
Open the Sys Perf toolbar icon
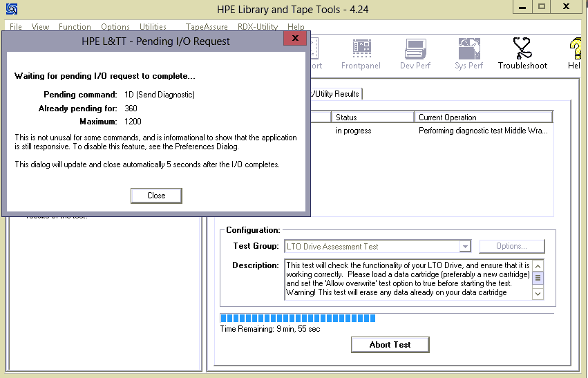coord(468,54)
